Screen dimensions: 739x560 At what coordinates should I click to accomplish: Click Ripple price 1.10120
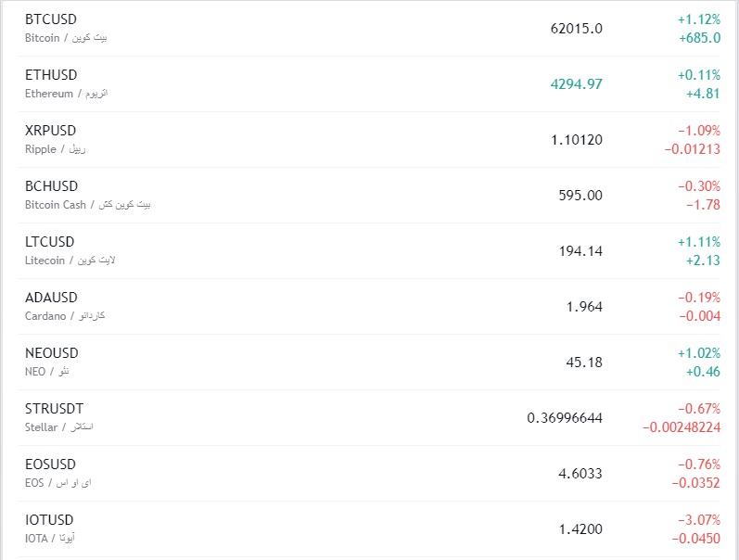click(576, 140)
